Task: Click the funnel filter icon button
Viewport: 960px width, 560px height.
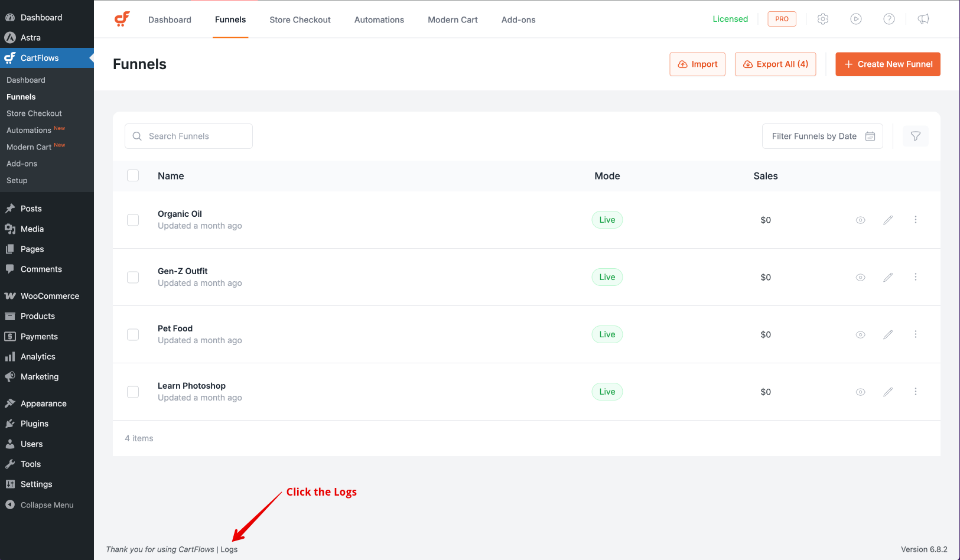Action: (916, 136)
